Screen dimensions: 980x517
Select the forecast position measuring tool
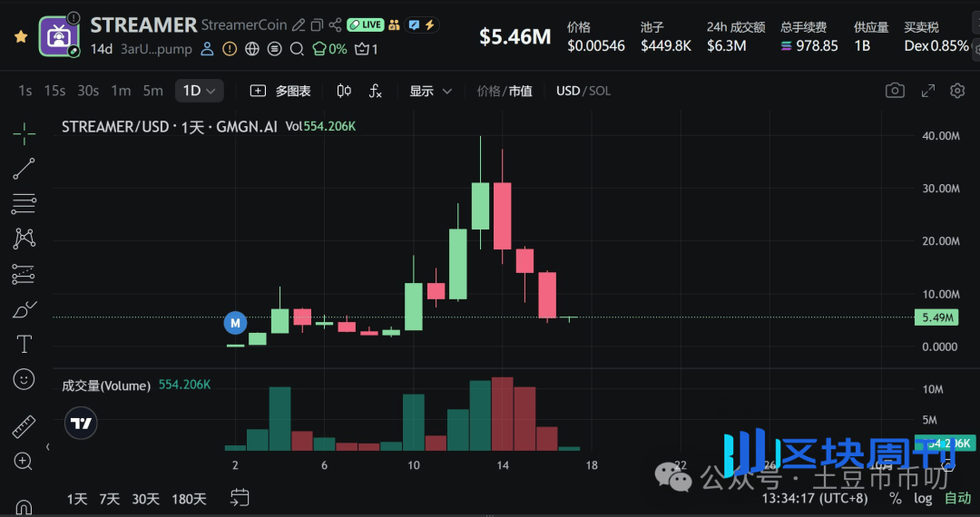(24, 274)
